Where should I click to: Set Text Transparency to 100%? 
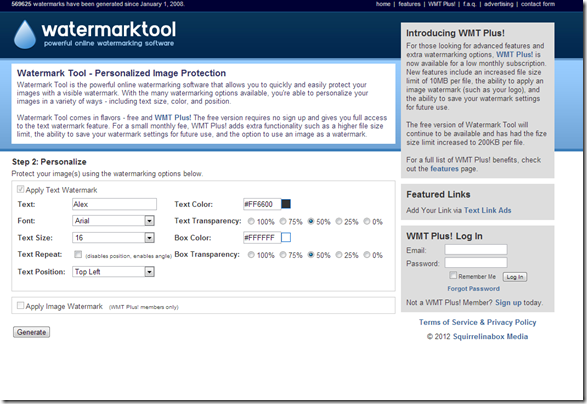(x=251, y=221)
